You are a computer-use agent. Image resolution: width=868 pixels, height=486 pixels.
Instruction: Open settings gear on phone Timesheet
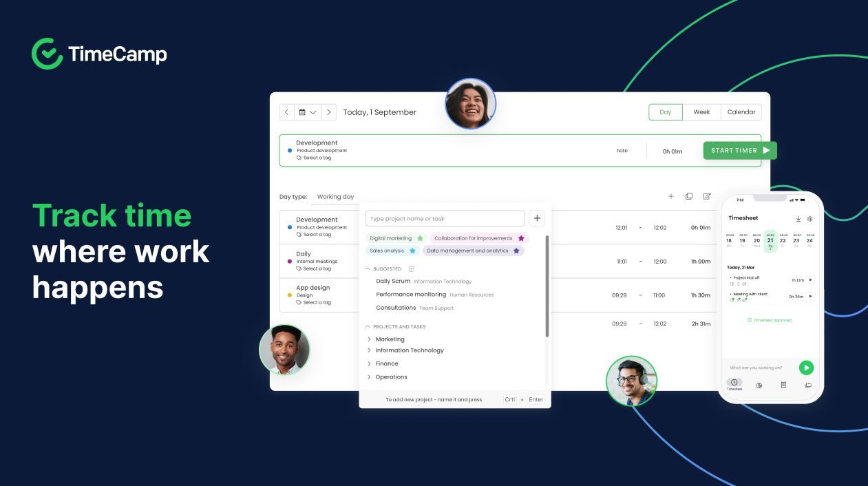810,219
